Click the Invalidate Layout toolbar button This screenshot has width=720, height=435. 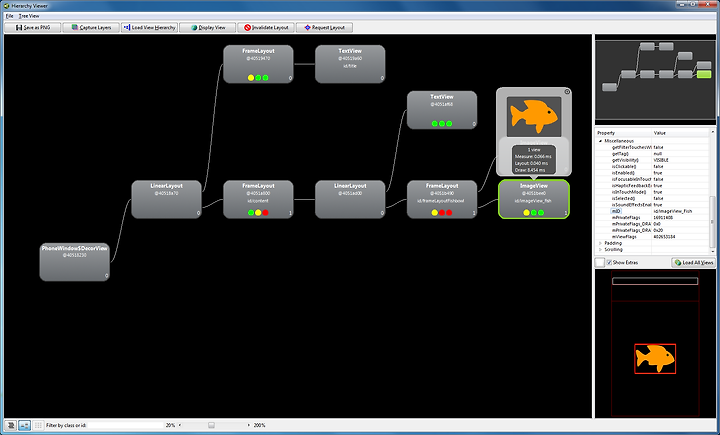(266, 28)
